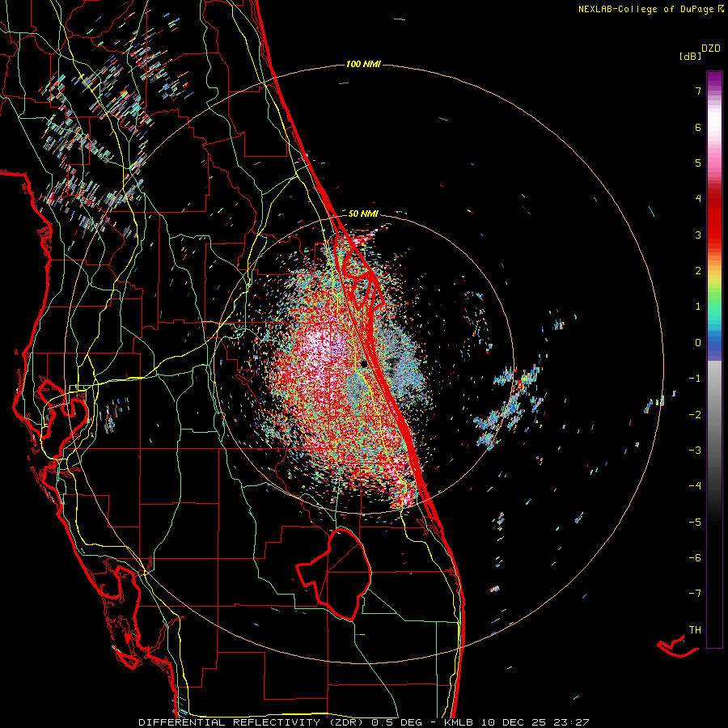Click the TH threshold label on the scale

pos(695,630)
